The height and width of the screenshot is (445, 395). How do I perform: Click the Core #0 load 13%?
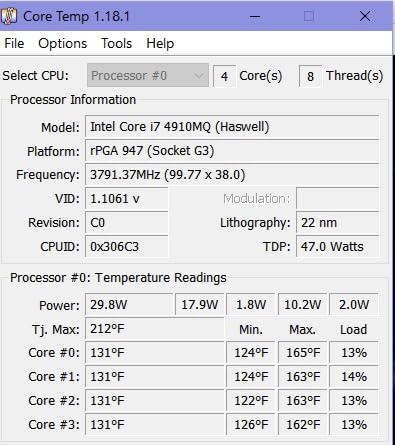point(354,353)
